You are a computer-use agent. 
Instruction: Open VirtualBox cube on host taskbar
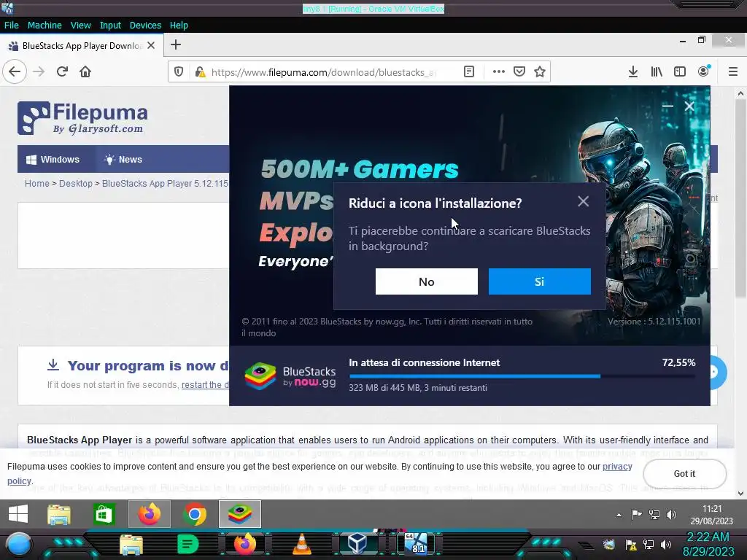click(357, 544)
